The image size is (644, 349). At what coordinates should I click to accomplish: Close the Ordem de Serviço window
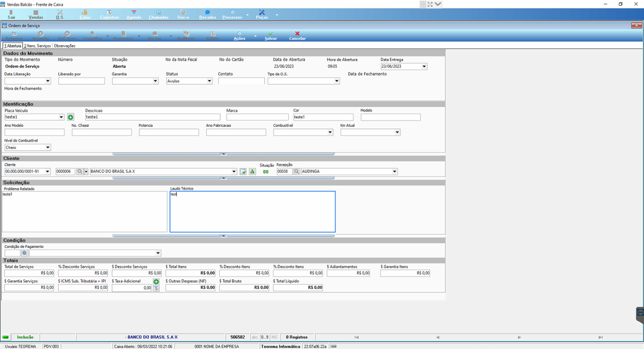tap(636, 26)
